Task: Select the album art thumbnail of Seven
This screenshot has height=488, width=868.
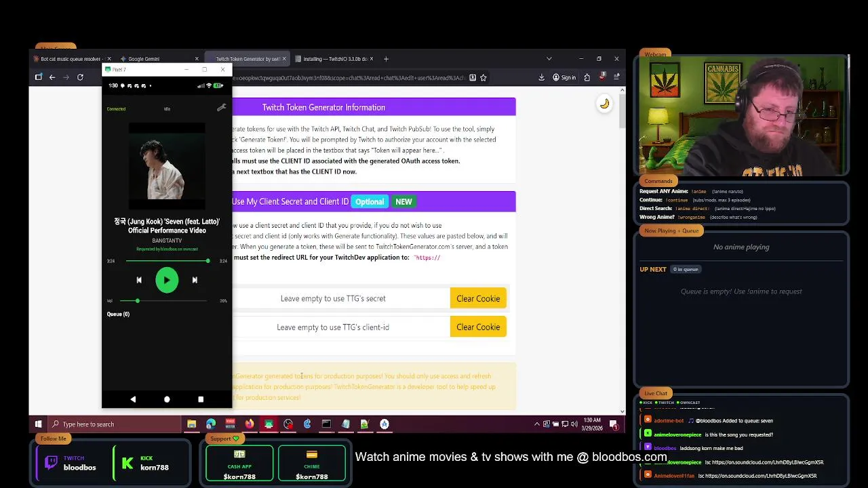Action: coord(167,166)
